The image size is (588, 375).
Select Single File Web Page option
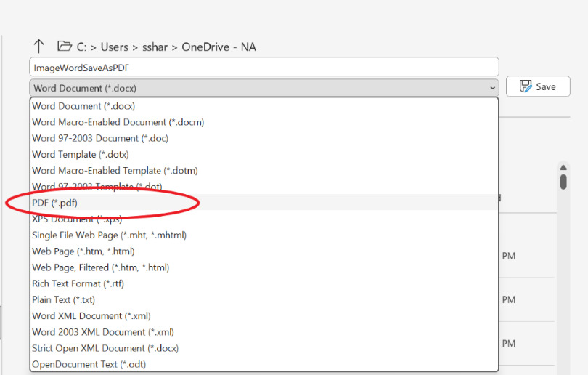point(109,235)
